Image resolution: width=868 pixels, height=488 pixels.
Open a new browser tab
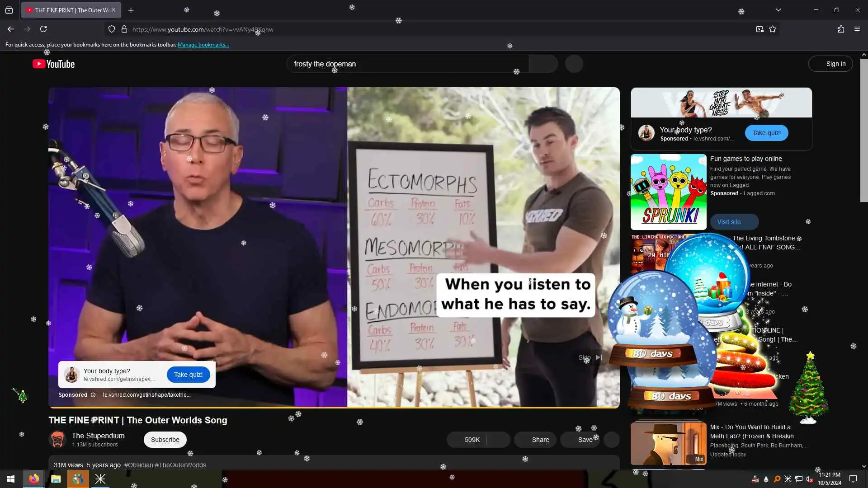point(131,10)
